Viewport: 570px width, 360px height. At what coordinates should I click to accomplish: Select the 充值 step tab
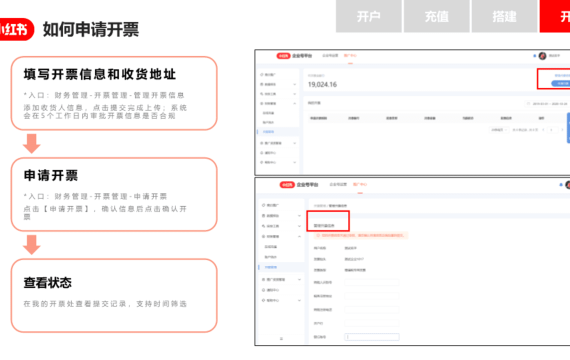tap(437, 16)
